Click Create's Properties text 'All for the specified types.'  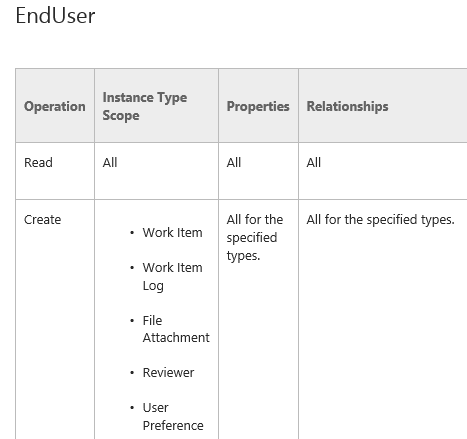point(255,238)
